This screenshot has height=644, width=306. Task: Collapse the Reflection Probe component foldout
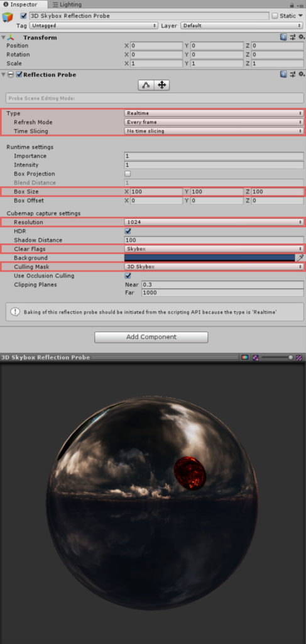[4, 75]
